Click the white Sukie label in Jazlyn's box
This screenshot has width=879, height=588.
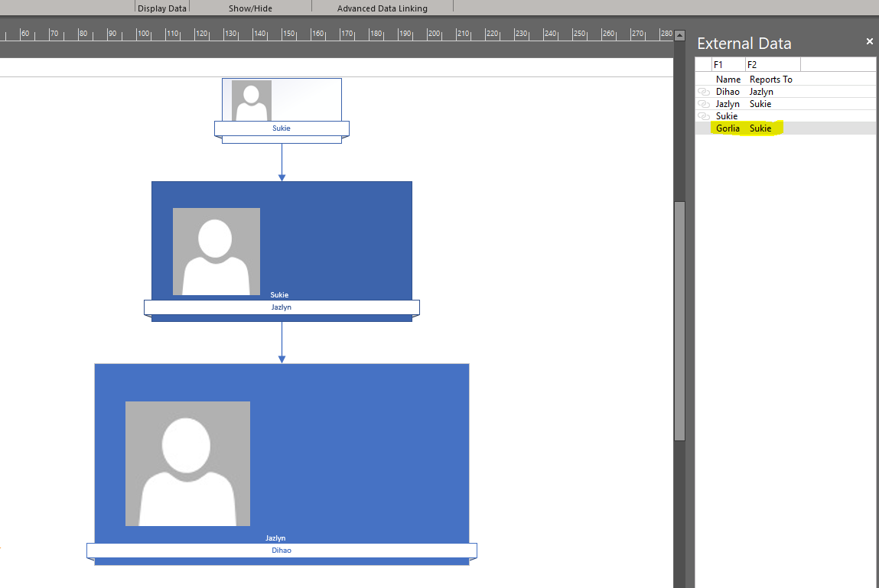pos(279,295)
